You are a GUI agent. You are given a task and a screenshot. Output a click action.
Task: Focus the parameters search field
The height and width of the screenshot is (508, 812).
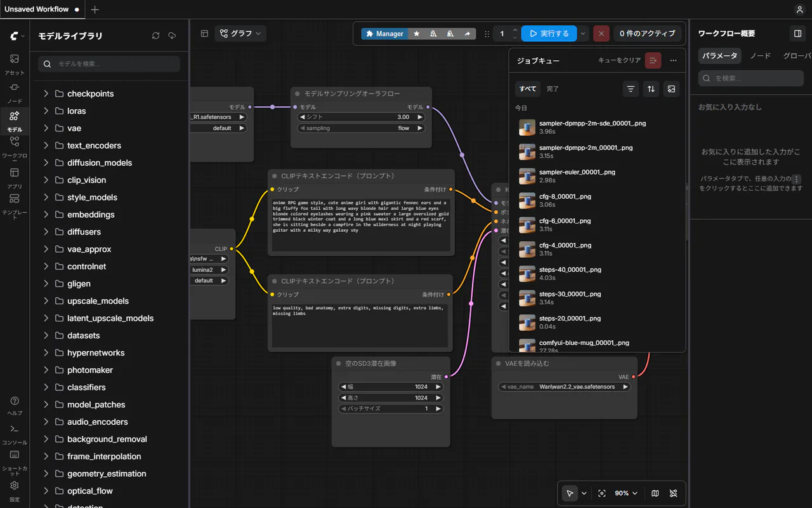tap(752, 78)
